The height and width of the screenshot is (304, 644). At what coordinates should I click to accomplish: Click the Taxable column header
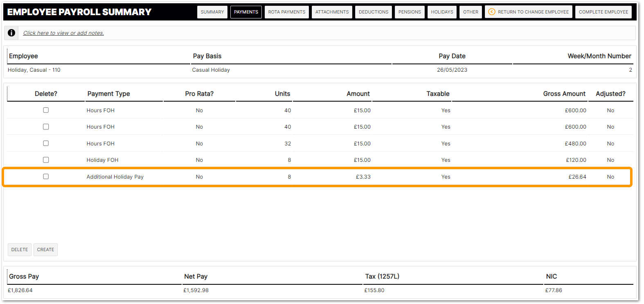point(438,94)
